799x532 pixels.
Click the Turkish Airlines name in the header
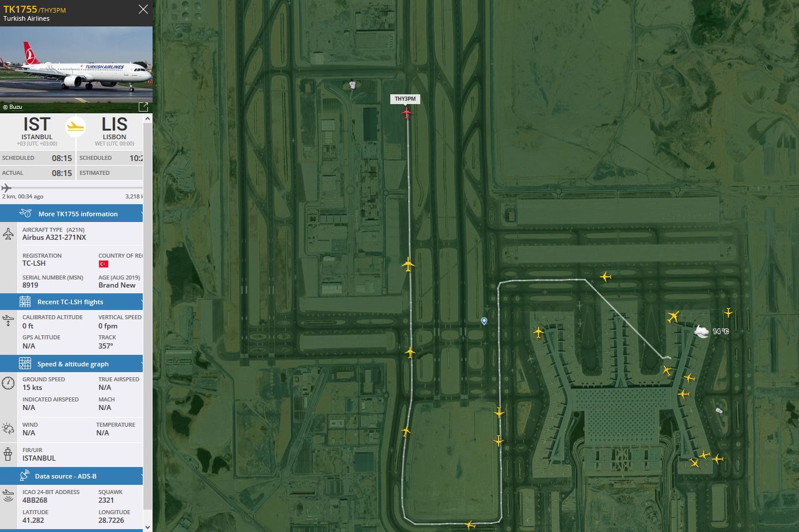click(26, 18)
